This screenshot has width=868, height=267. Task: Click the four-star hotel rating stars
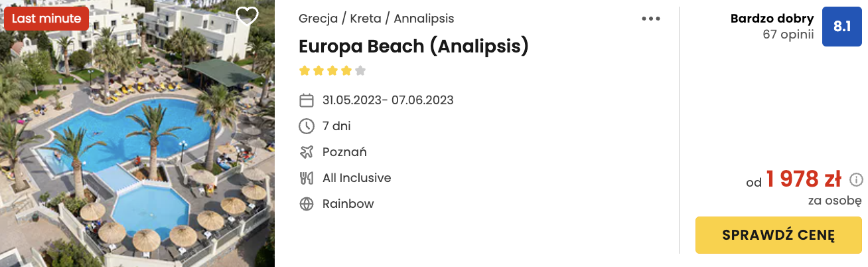tap(332, 70)
